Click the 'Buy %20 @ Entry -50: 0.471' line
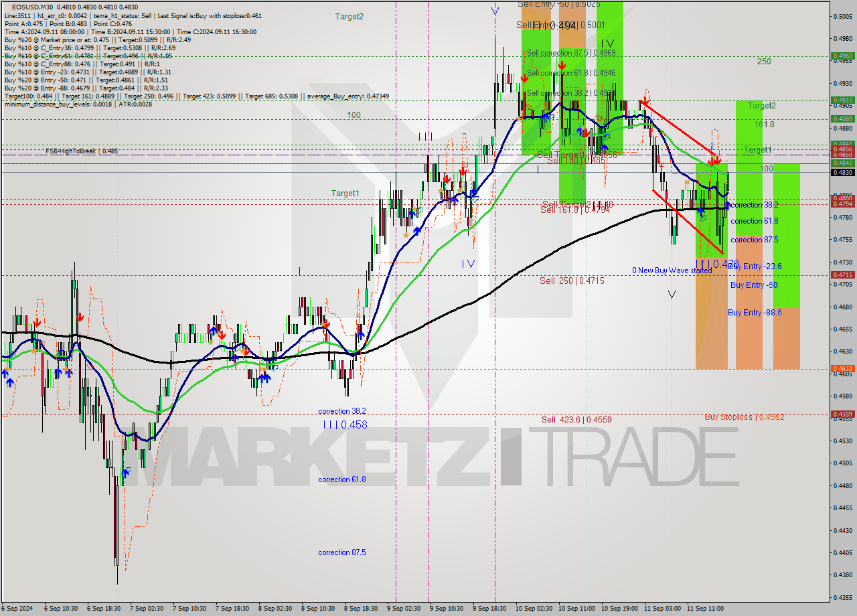This screenshot has height=616, width=857. (x=86, y=80)
